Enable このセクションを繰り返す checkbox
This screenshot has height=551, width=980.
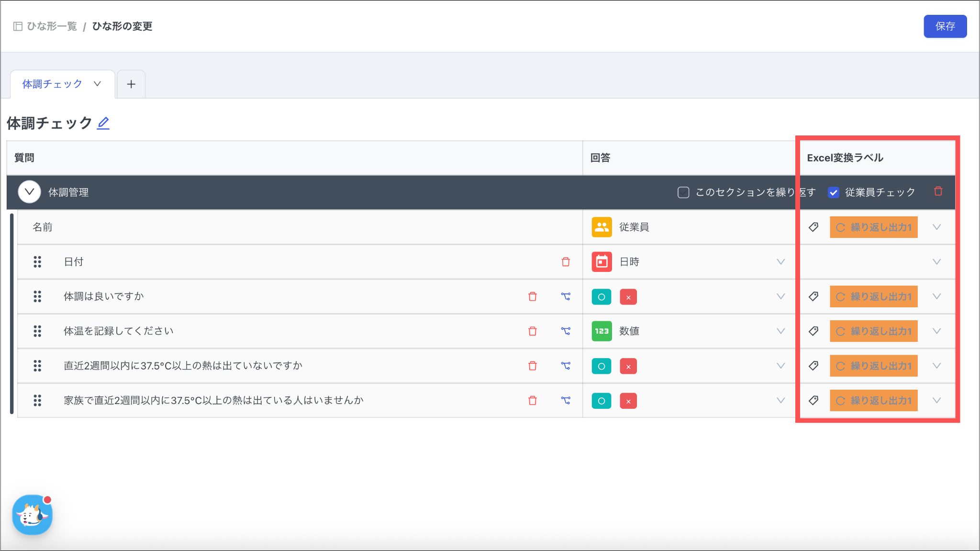point(683,192)
